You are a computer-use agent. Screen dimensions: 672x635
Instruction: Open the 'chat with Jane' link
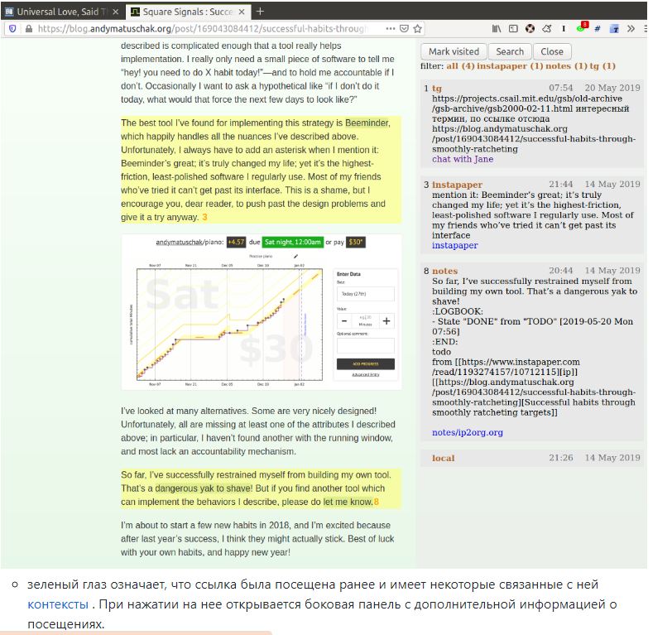tap(463, 159)
